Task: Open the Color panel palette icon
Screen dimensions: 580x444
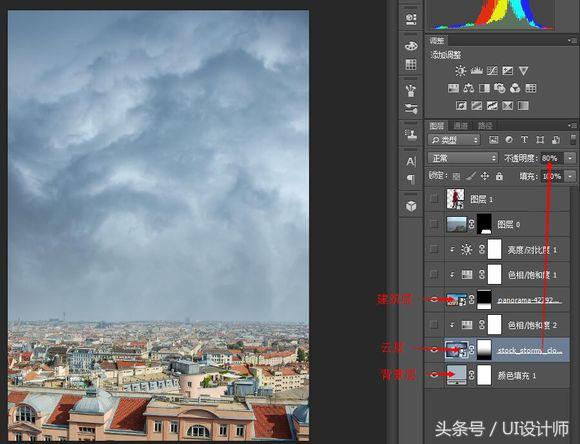Action: pos(411,46)
